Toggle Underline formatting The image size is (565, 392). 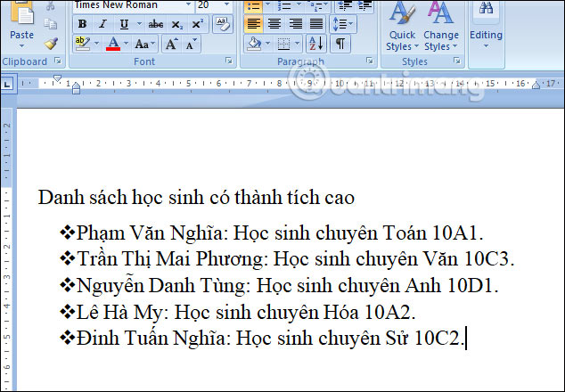[x=124, y=25]
